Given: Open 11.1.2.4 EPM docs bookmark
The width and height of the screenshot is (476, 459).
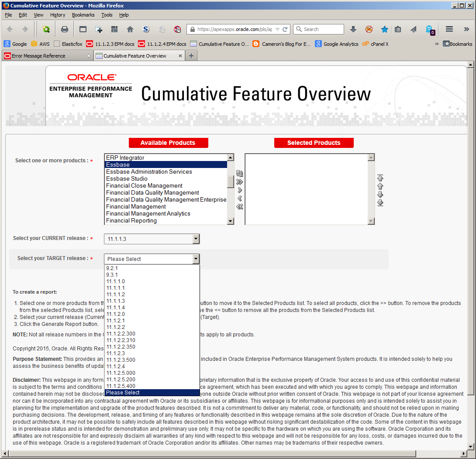Looking at the screenshot, I should (162, 44).
